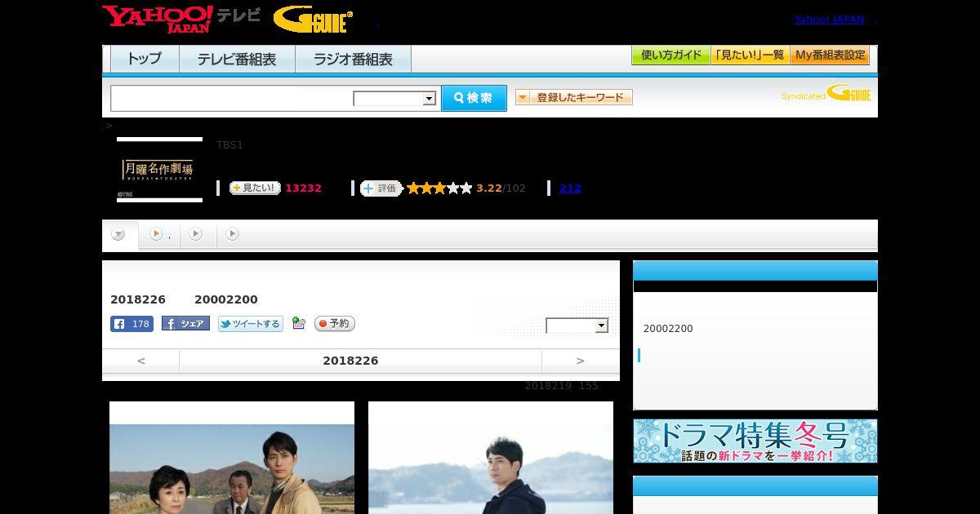980x514 pixels.
Task: Click the 見たい! button
Action: click(255, 188)
